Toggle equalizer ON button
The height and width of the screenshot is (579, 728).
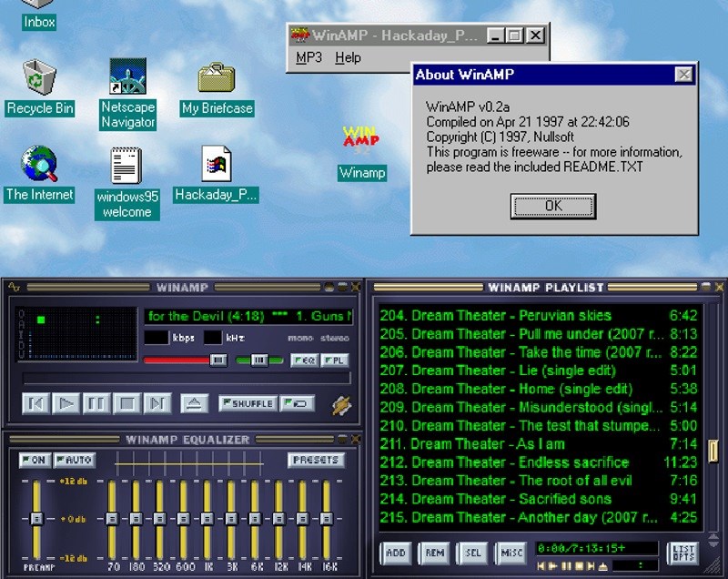pyautogui.click(x=35, y=460)
